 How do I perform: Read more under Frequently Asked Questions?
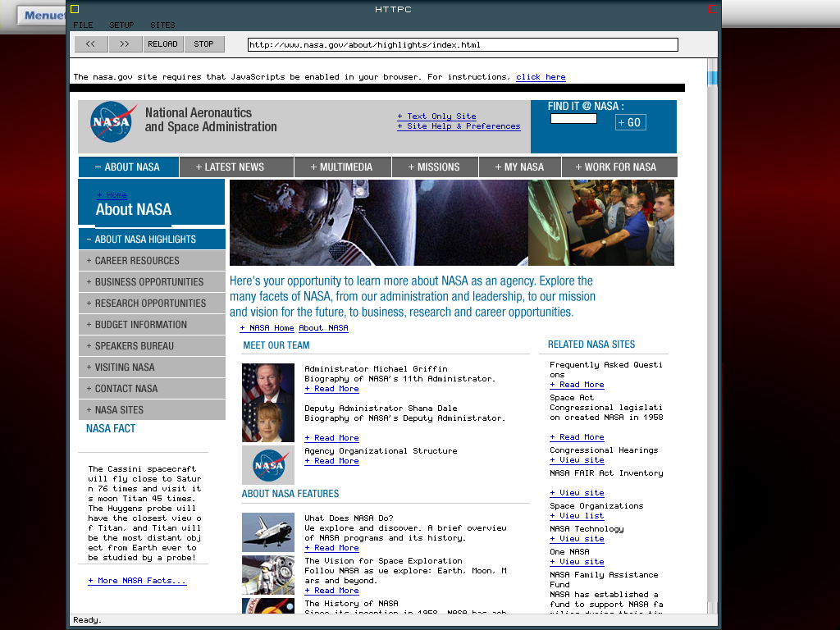pyautogui.click(x=577, y=385)
